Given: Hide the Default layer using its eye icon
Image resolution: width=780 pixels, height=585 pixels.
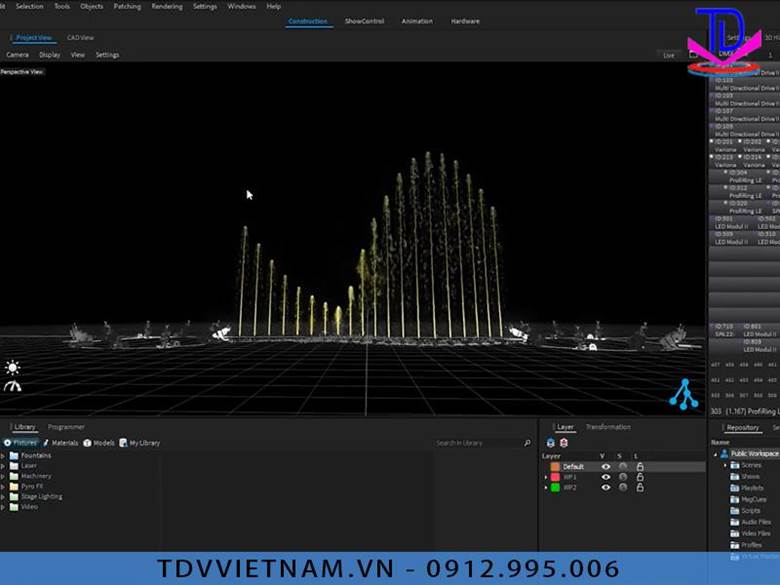Looking at the screenshot, I should pos(605,466).
